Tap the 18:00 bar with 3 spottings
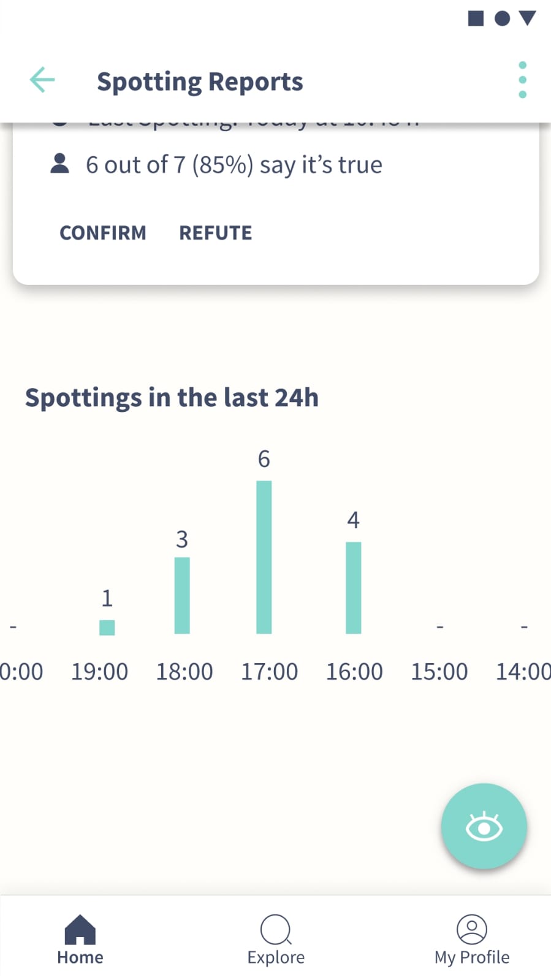The height and width of the screenshot is (980, 551). [x=182, y=595]
